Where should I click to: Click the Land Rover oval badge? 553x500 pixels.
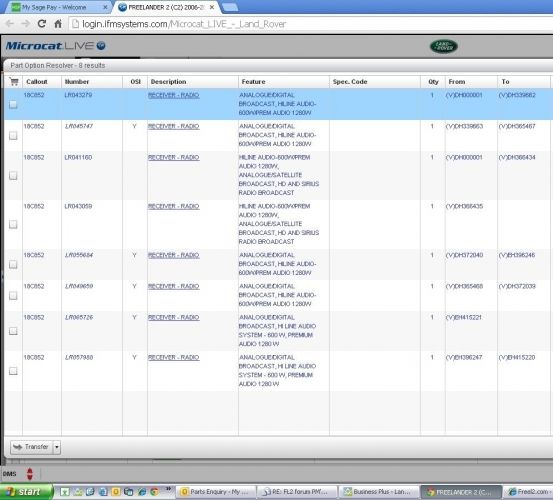[x=444, y=47]
